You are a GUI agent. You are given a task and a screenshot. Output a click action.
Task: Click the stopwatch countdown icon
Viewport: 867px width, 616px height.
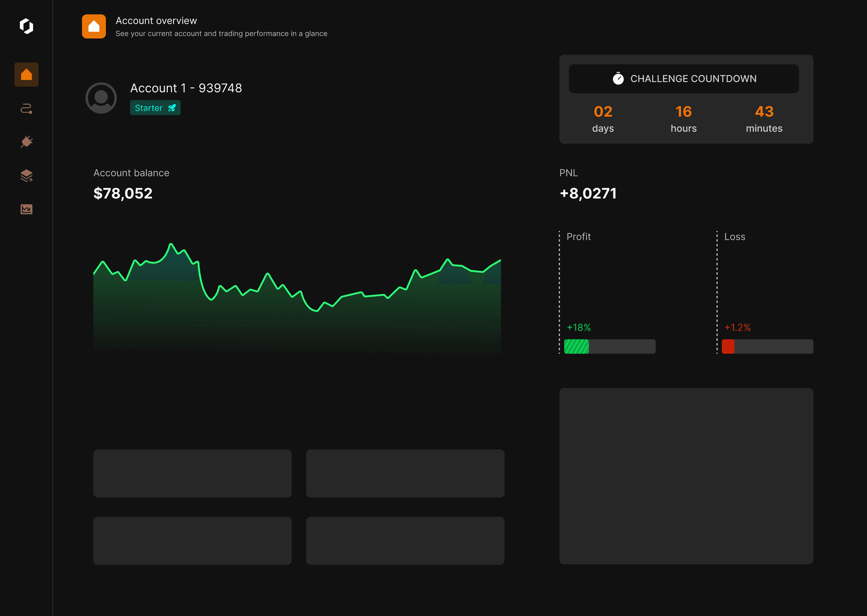tap(618, 79)
